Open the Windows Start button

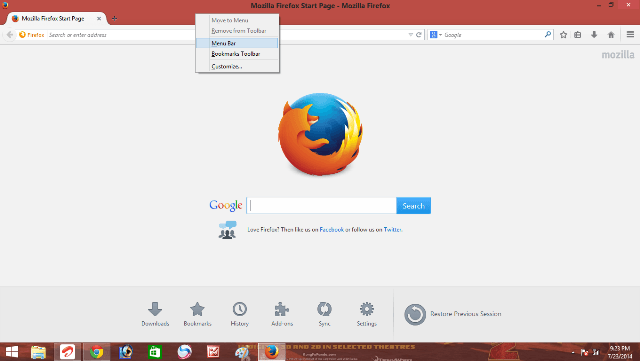click(x=12, y=352)
